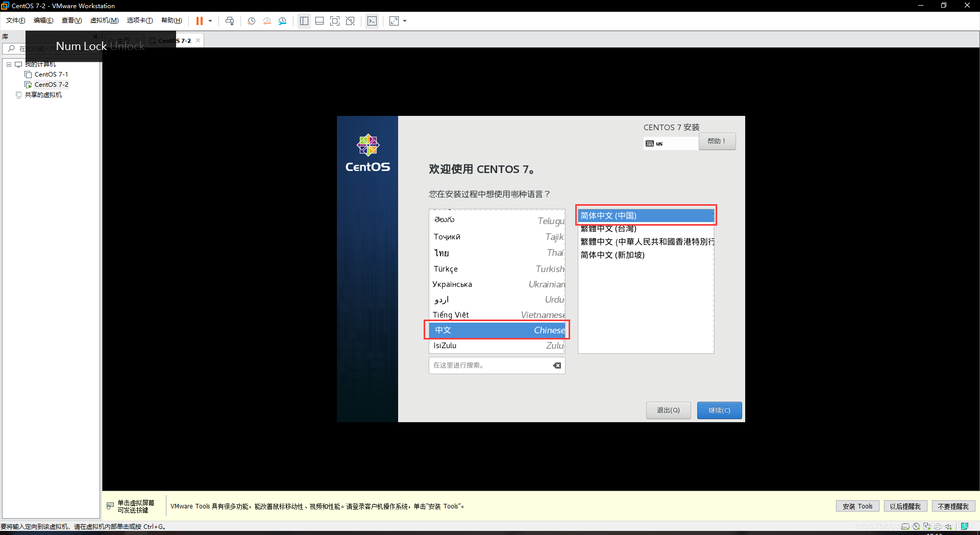Click the 以后提醒我 button

(x=905, y=506)
